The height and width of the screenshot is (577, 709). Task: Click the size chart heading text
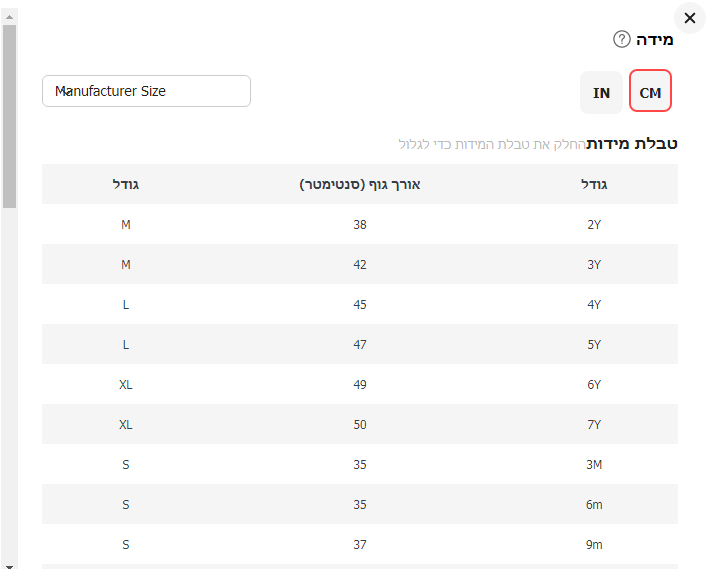point(632,143)
